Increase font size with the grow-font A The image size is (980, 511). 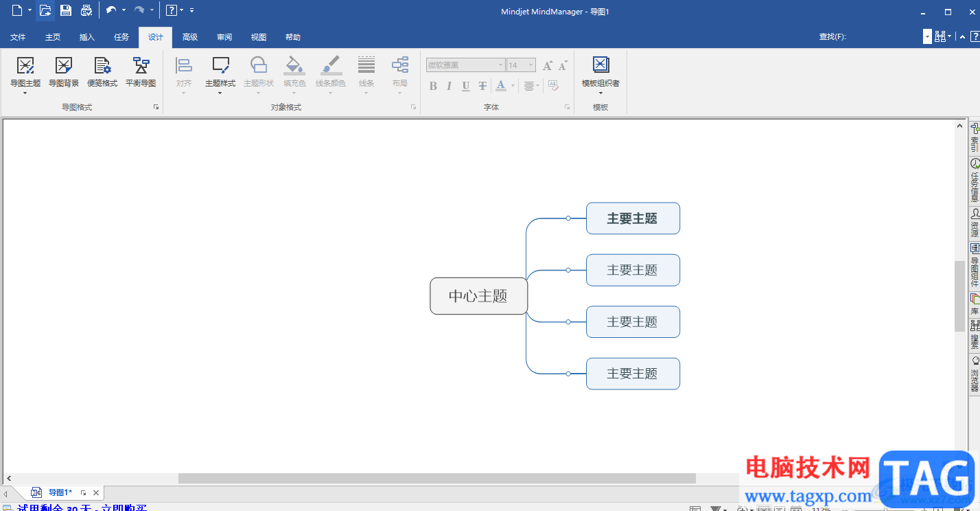click(547, 65)
